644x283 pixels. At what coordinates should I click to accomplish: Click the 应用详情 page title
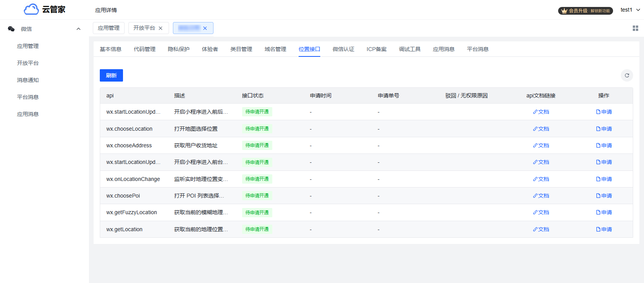click(106, 10)
